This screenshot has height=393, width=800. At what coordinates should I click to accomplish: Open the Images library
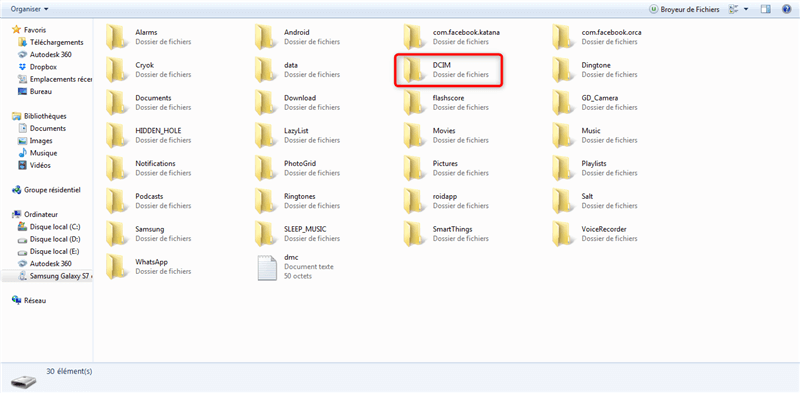click(x=35, y=140)
